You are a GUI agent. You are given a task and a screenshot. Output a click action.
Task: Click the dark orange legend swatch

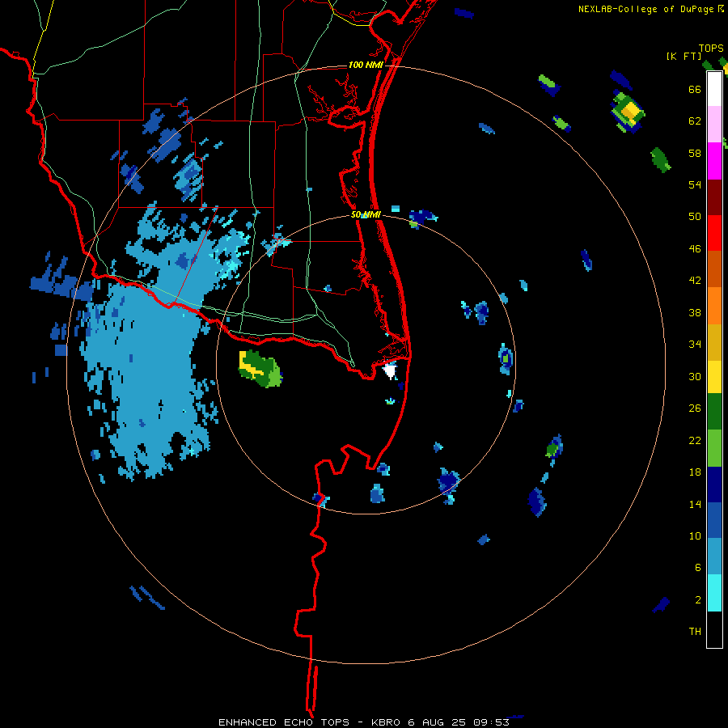[x=714, y=269]
